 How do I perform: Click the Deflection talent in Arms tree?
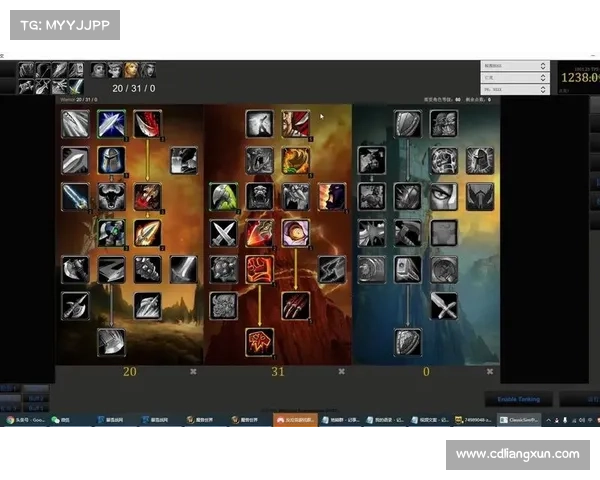[111, 124]
